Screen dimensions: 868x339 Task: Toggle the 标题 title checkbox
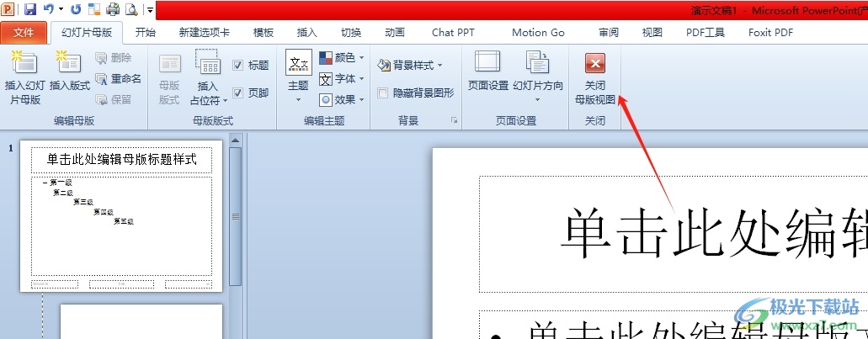pos(238,65)
